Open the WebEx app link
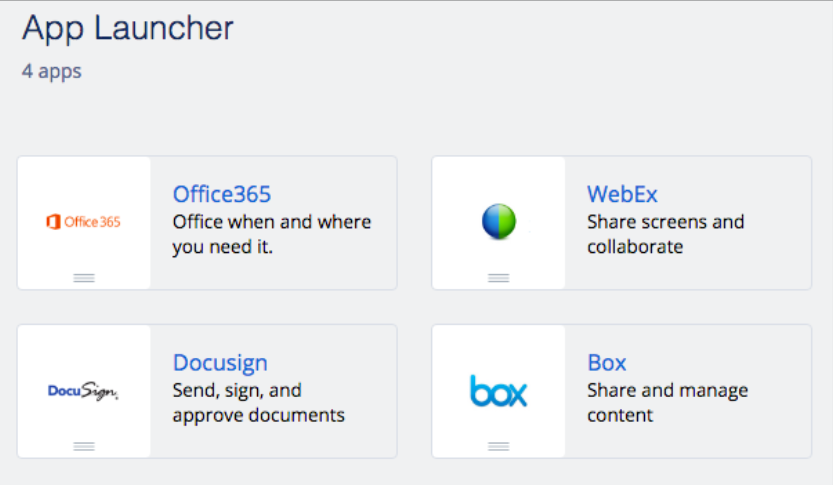The image size is (833, 485). click(622, 194)
